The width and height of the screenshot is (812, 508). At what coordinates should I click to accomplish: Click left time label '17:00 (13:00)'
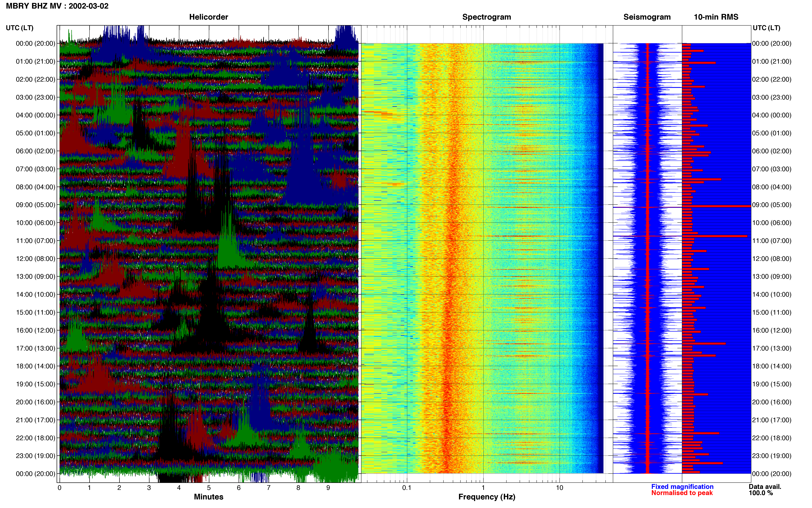pos(36,348)
